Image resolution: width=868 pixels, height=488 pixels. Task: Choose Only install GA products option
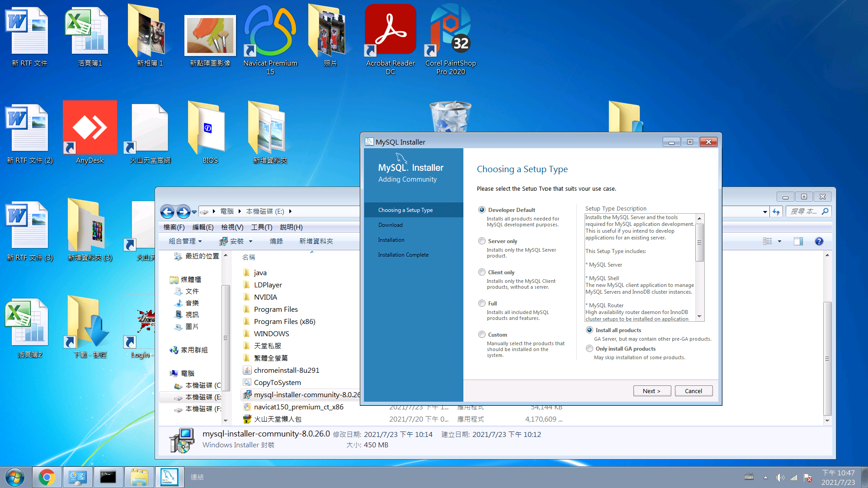point(590,348)
